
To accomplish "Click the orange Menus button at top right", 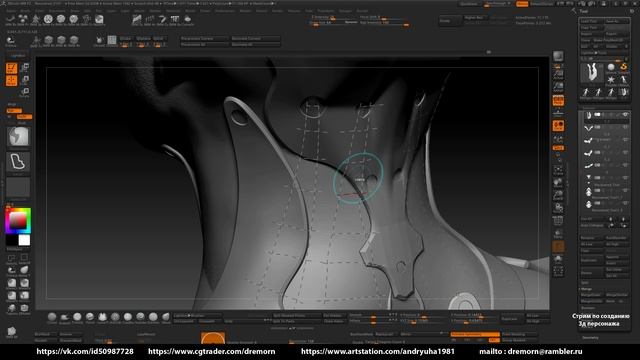I will coord(522,4).
